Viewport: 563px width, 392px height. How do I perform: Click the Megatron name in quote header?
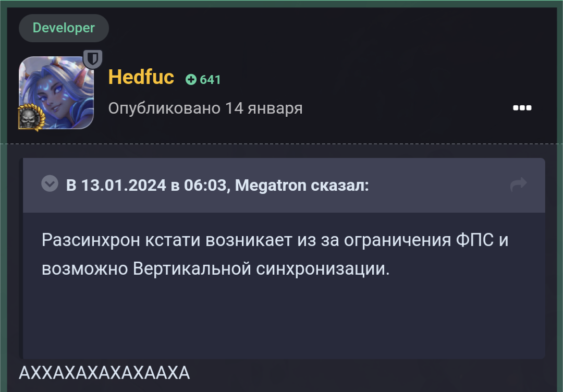click(271, 185)
